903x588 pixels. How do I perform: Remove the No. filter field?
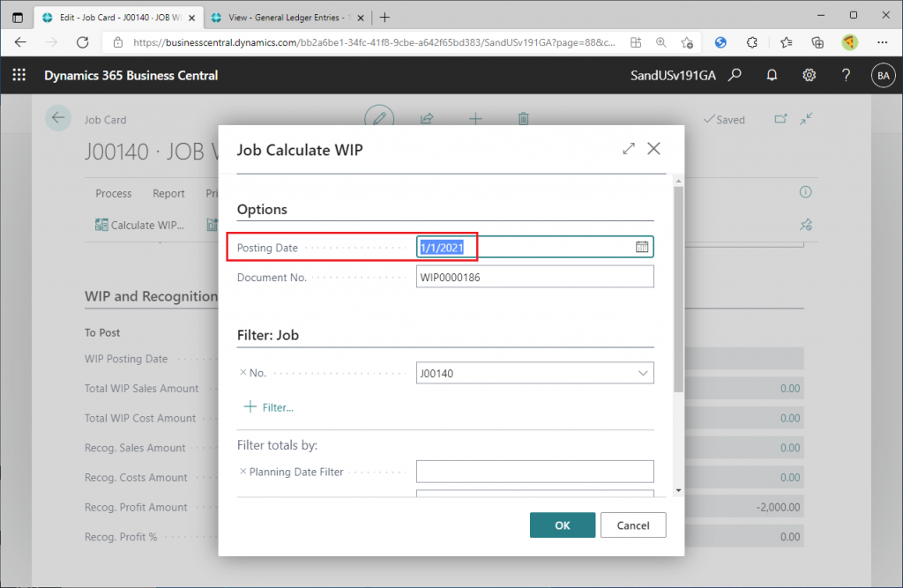(243, 373)
